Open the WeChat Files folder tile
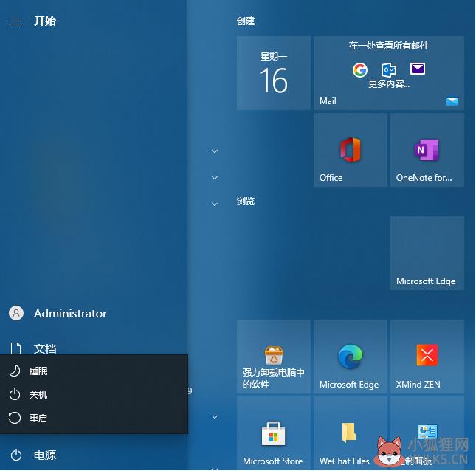The width and height of the screenshot is (476, 471). (x=351, y=433)
